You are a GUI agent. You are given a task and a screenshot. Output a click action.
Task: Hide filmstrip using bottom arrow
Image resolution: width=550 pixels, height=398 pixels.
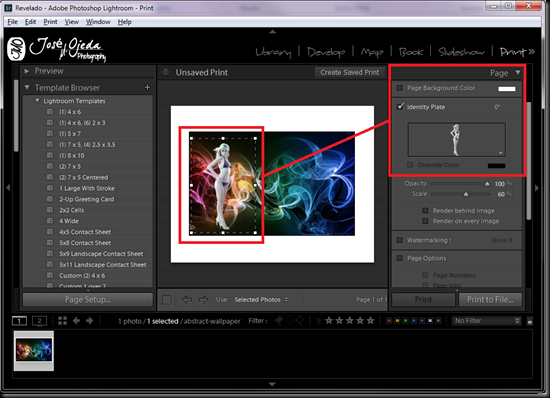tap(272, 384)
